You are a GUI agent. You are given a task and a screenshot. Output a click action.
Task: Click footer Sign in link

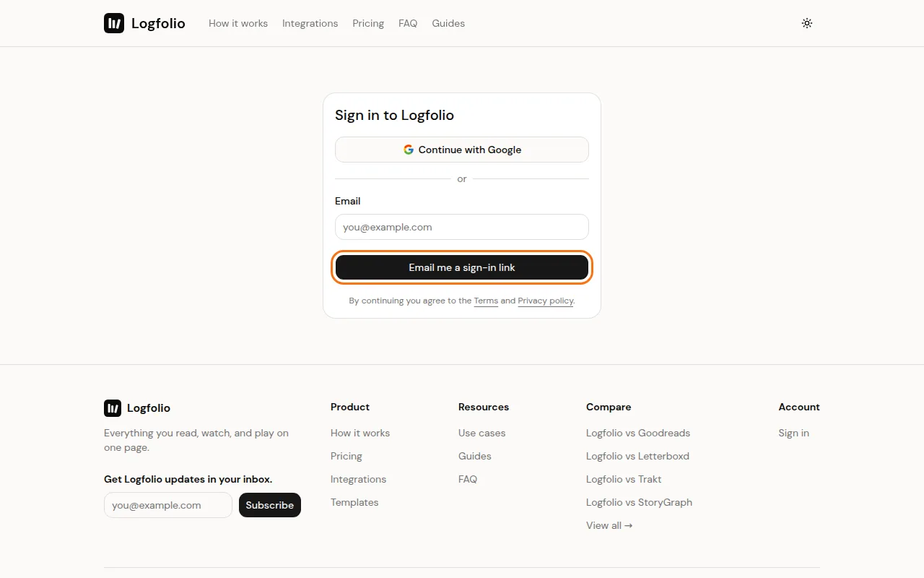793,433
